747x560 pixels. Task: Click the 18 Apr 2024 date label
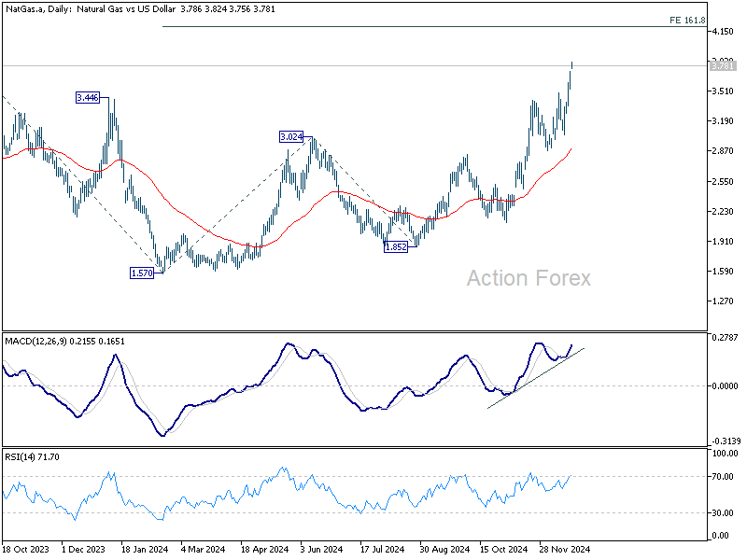[x=264, y=549]
